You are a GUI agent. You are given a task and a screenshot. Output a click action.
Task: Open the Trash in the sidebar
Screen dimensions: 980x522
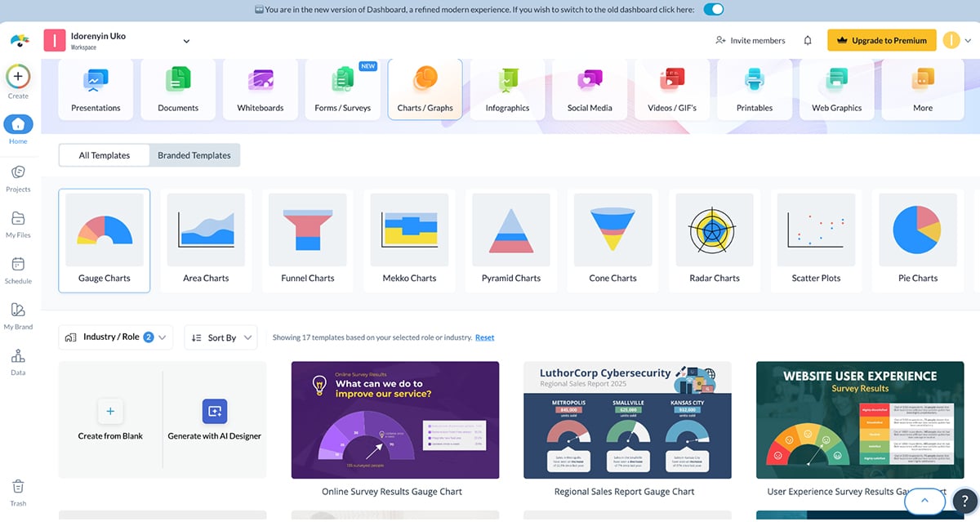click(x=18, y=487)
